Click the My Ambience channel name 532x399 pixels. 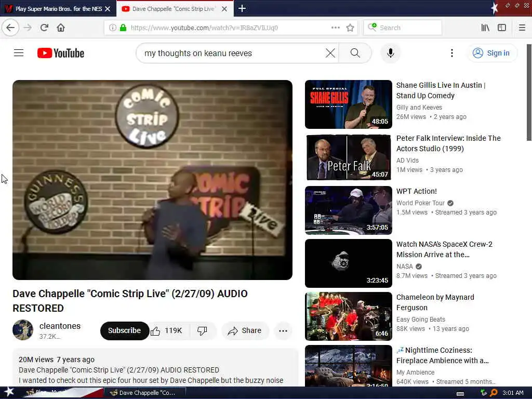click(x=415, y=372)
